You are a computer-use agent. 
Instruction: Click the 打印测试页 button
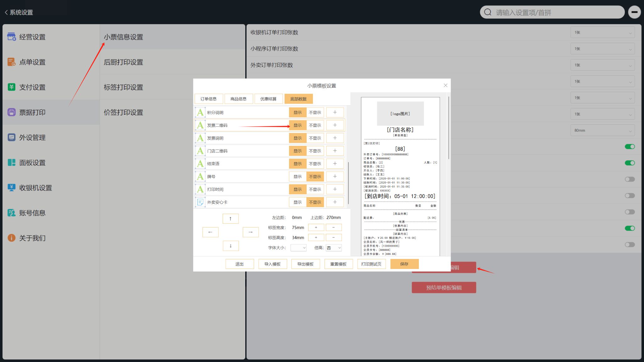[371, 264]
